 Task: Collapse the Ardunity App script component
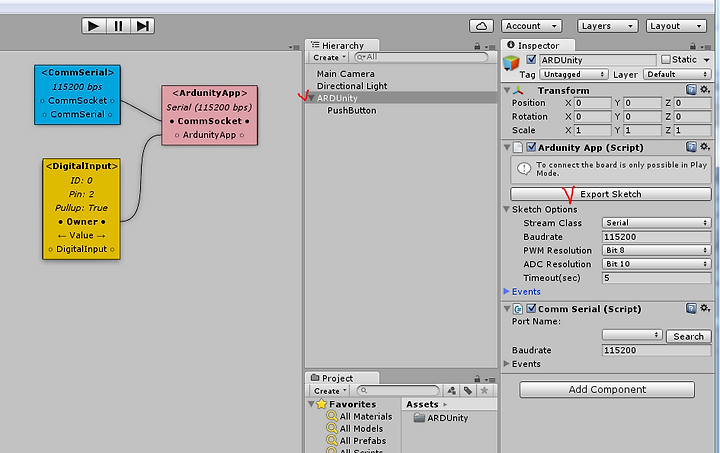tap(507, 147)
